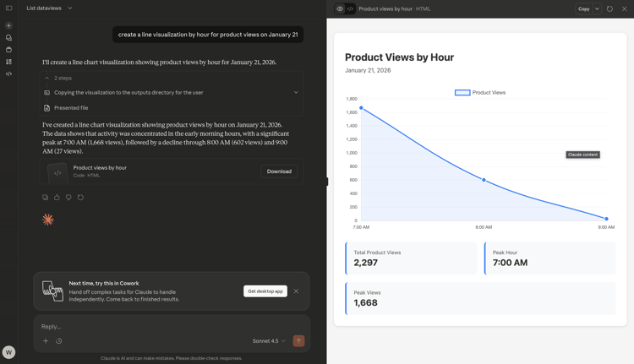Click the Download button for the artifact
Image resolution: width=634 pixels, height=364 pixels.
click(279, 171)
